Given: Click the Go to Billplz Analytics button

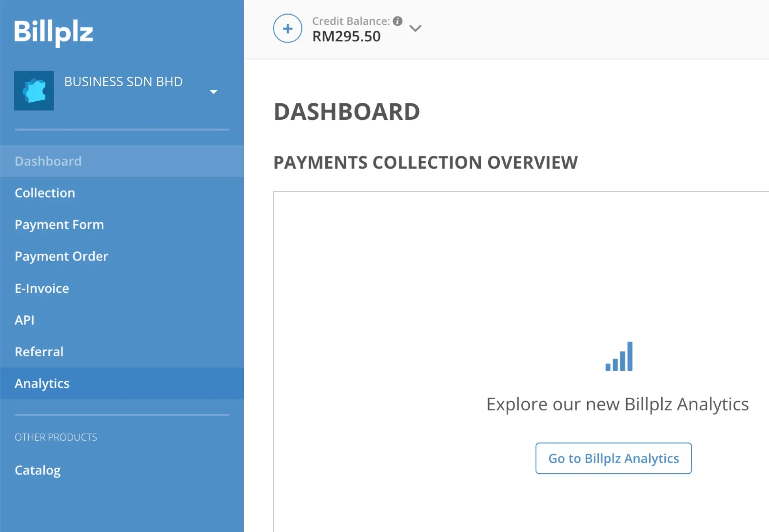Looking at the screenshot, I should click(x=613, y=458).
